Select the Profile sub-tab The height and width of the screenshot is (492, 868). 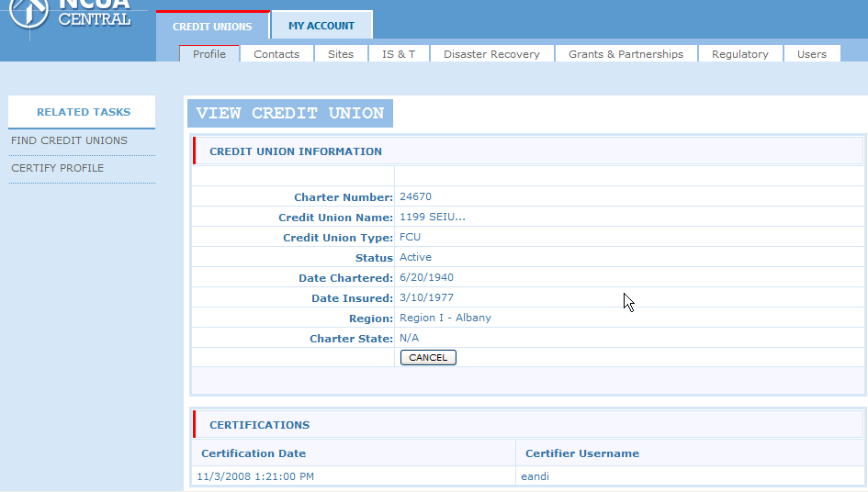[209, 54]
